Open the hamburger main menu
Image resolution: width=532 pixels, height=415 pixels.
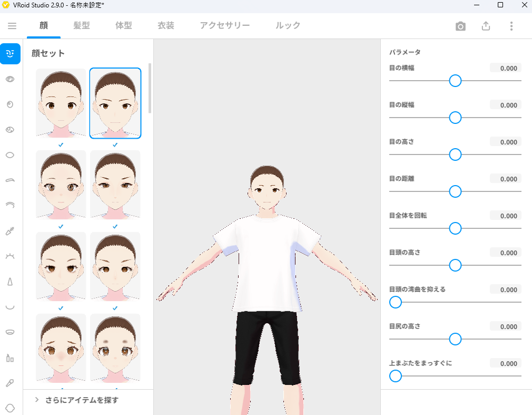[12, 26]
